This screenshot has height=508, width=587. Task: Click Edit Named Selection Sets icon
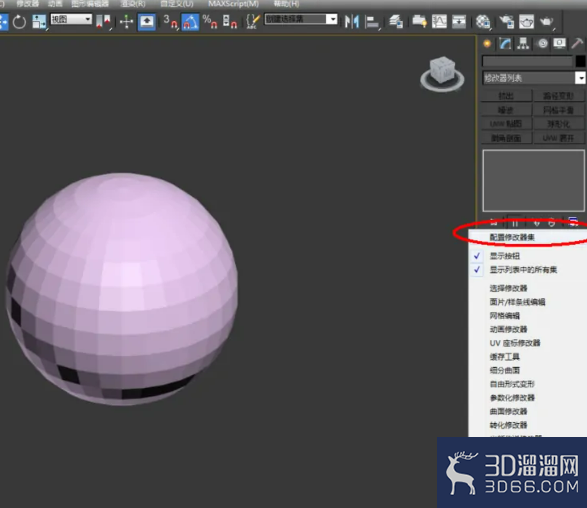(253, 22)
